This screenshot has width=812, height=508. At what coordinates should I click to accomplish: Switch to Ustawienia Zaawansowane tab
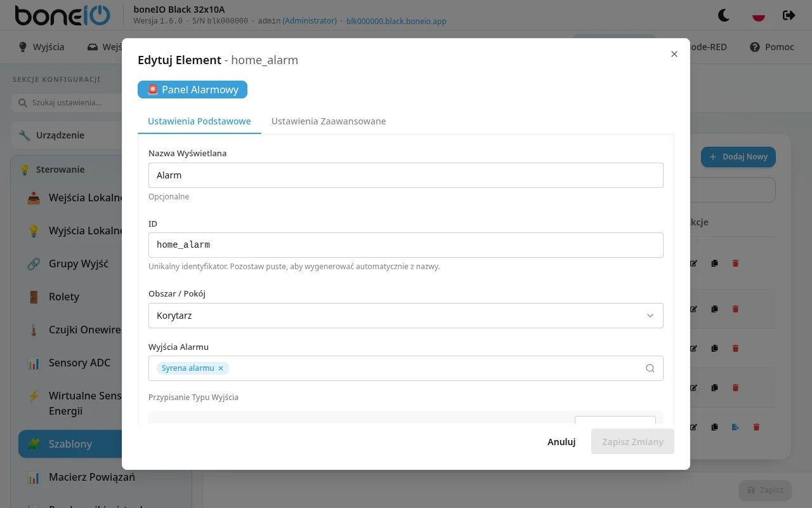tap(329, 121)
